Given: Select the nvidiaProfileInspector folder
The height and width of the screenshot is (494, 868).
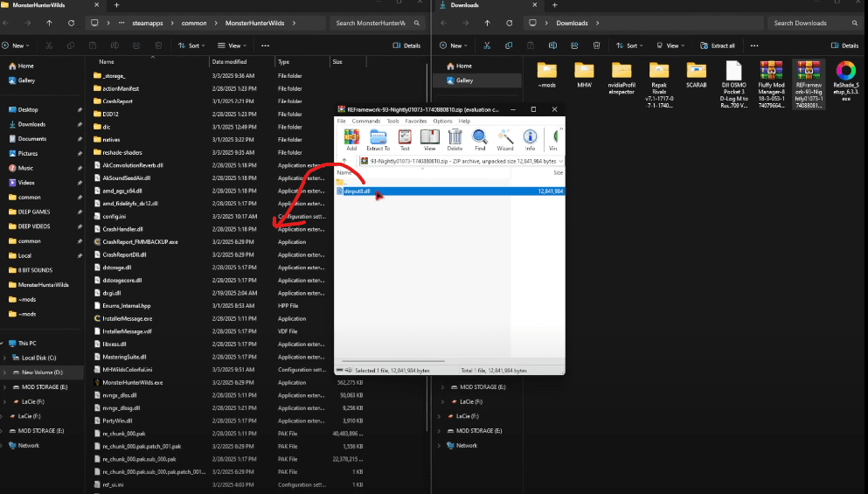Looking at the screenshot, I should point(621,78).
